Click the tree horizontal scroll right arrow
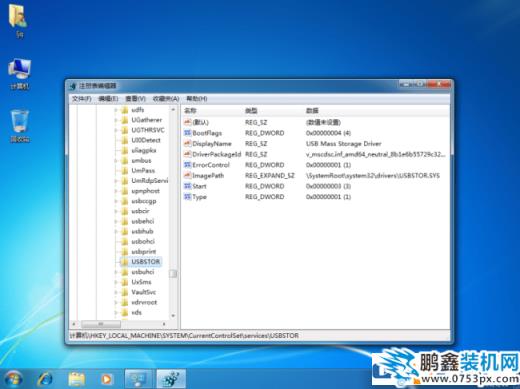The height and width of the screenshot is (389, 520). (164, 324)
